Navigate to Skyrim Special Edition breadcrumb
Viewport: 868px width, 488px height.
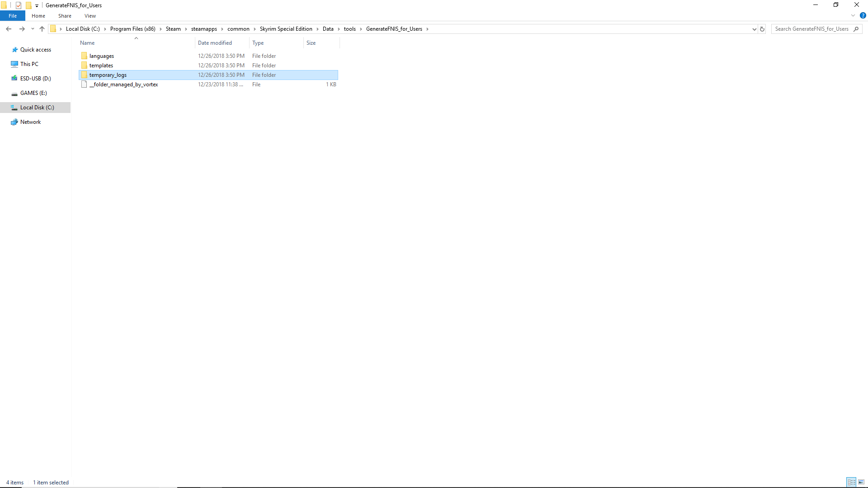(286, 29)
